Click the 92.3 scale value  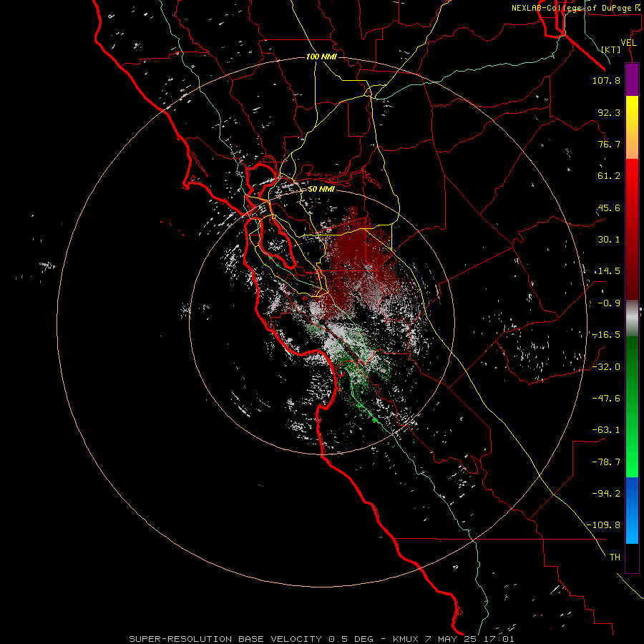tap(609, 112)
